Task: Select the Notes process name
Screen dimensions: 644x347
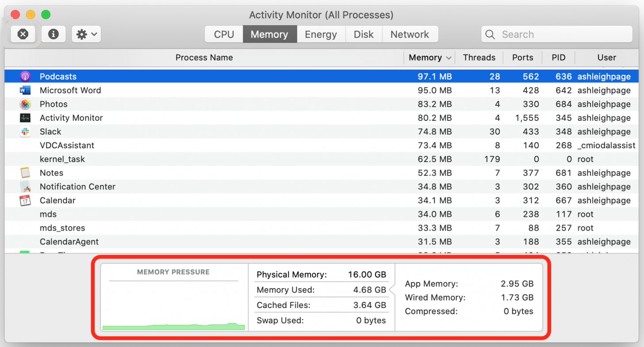Action: (51, 173)
